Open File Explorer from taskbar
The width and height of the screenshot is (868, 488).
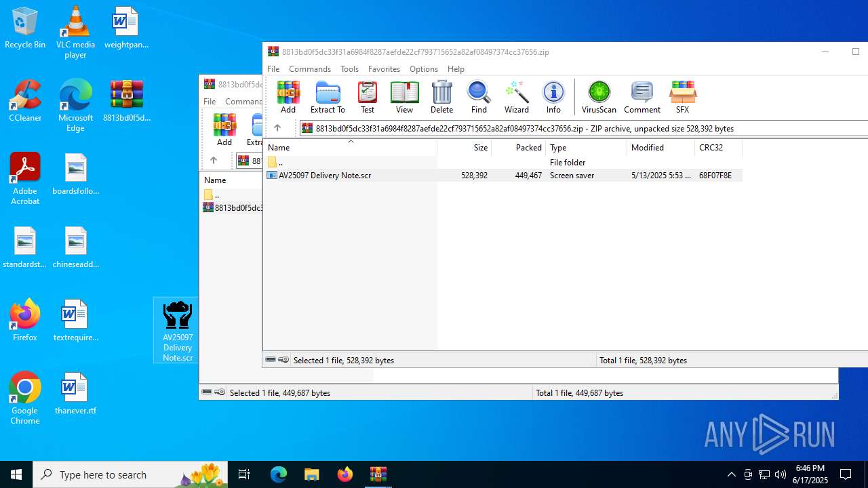tap(311, 474)
